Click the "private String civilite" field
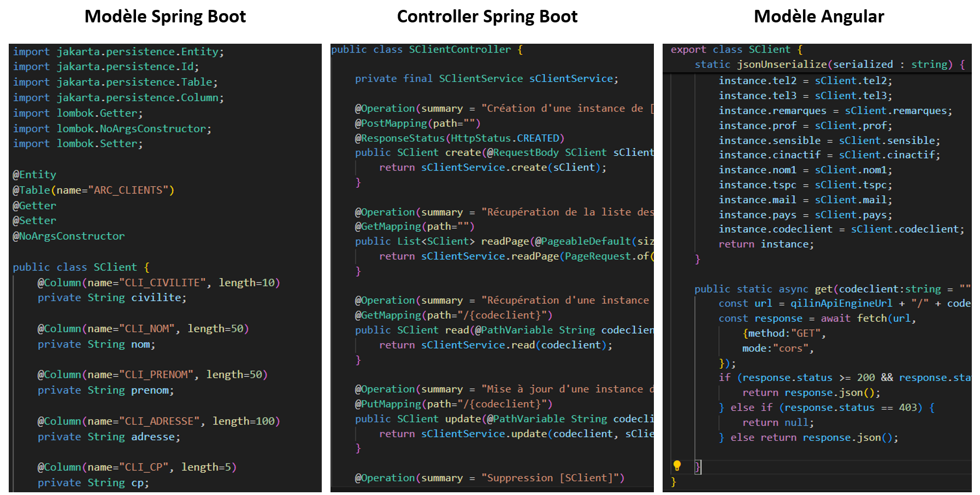Screen dimensions: 980x495 [111, 298]
